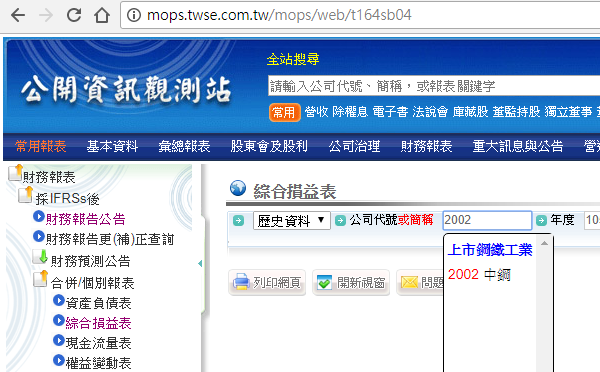Screen dimensions: 600x372
Task: Reload the page with the refresh icon
Action: 74,15
